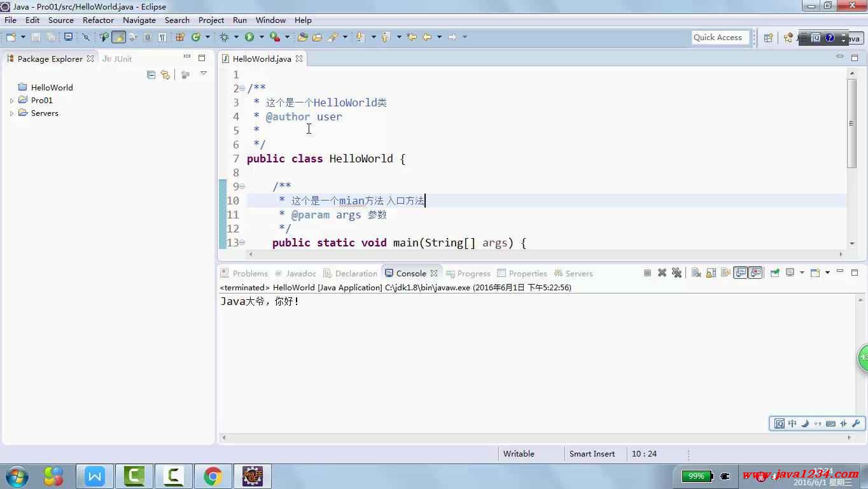Open Chrome from the Windows taskbar

pyautogui.click(x=213, y=476)
